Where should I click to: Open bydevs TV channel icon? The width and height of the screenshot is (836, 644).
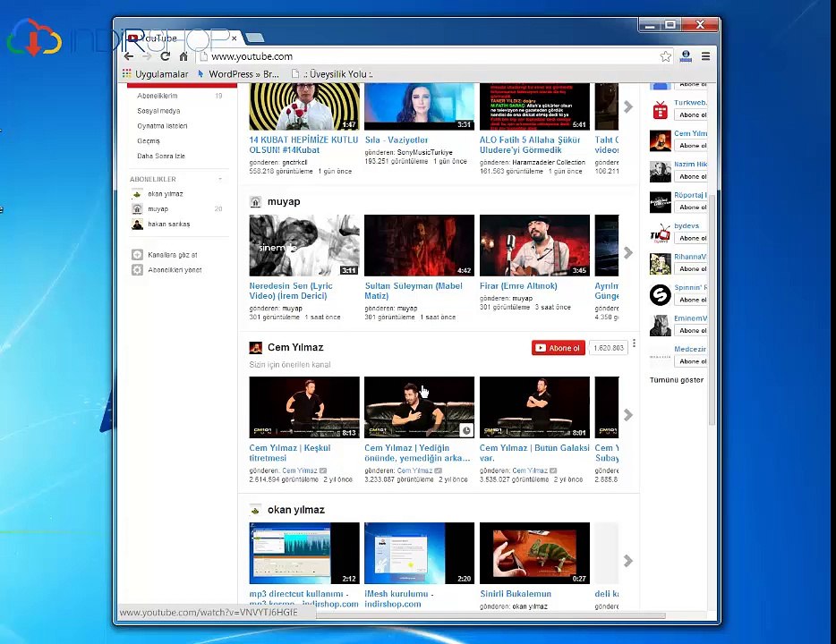(660, 233)
